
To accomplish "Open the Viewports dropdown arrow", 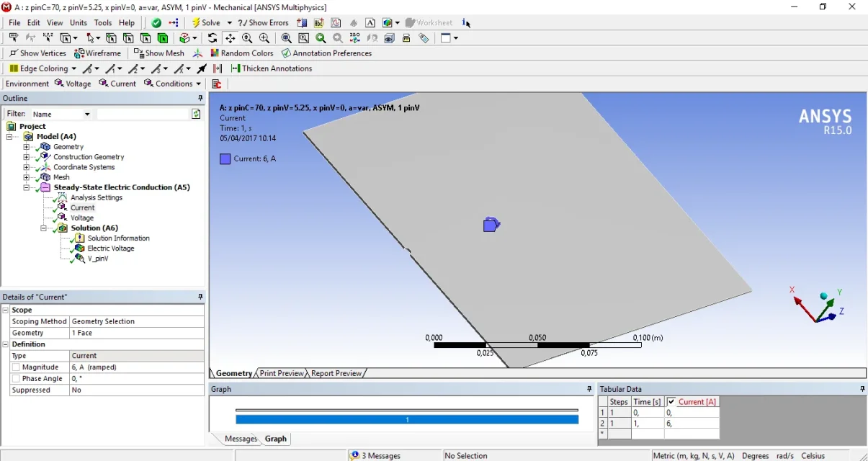I will tap(456, 38).
